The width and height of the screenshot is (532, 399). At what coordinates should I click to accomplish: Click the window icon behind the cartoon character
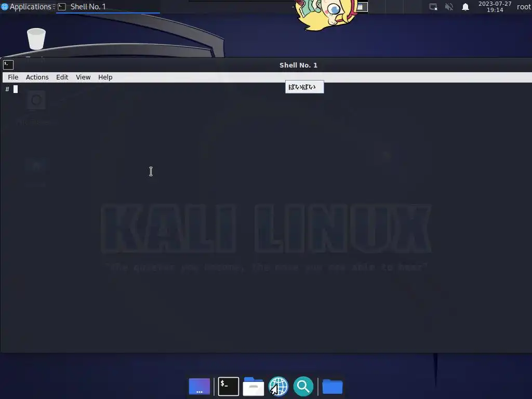[362, 7]
